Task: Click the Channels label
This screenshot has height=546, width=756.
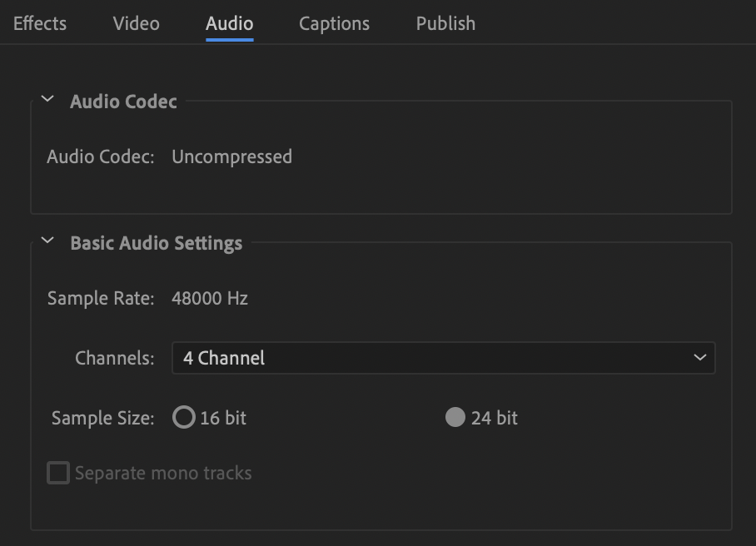Action: click(x=114, y=358)
